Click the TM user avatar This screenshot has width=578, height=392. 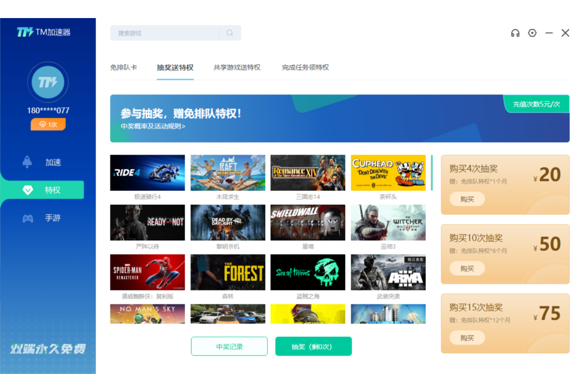(47, 82)
